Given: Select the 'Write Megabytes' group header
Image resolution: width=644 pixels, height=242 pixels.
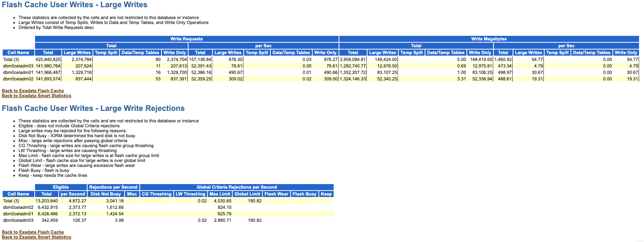Looking at the screenshot, I should (489, 39).
